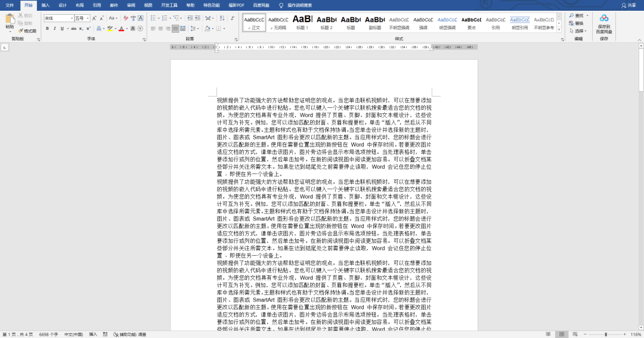Screen dimensions: 644x338
Task: Decrease paragraph indent
Action: pyautogui.click(x=190, y=18)
